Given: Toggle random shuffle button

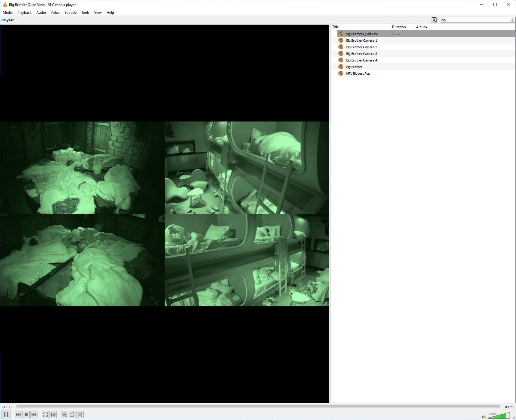Looking at the screenshot, I should [x=80, y=415].
